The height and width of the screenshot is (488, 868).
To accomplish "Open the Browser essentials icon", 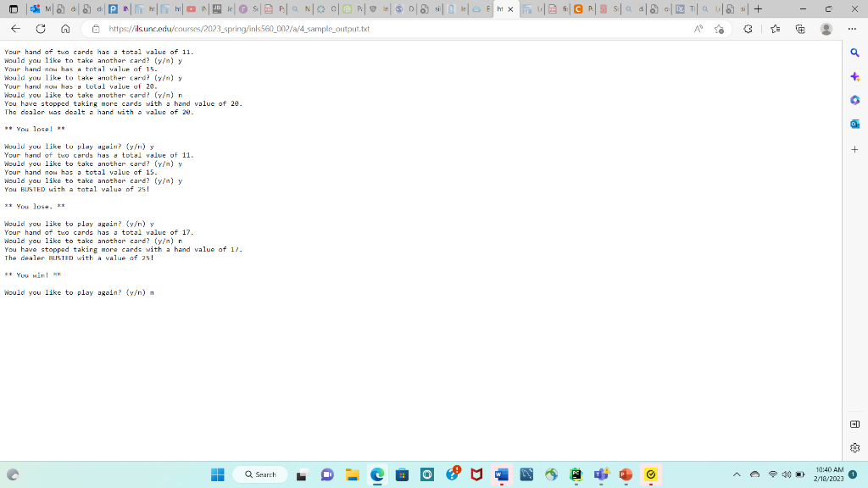I will [x=747, y=28].
